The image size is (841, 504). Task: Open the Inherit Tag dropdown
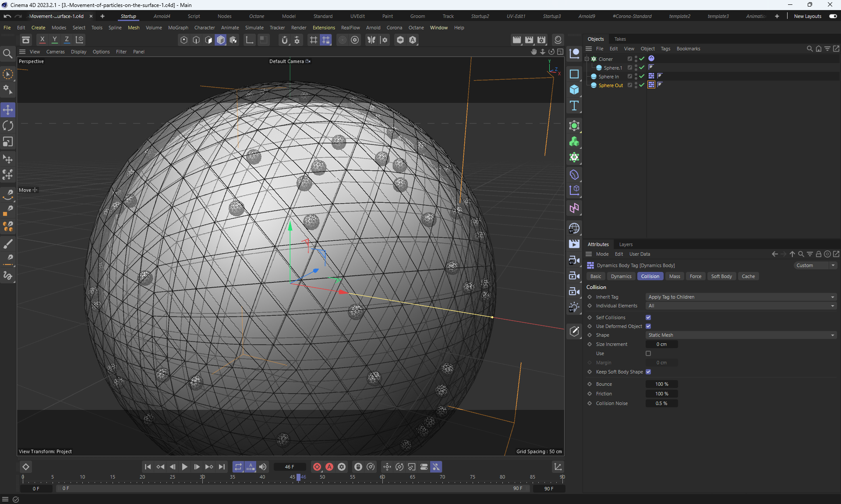[x=741, y=297]
